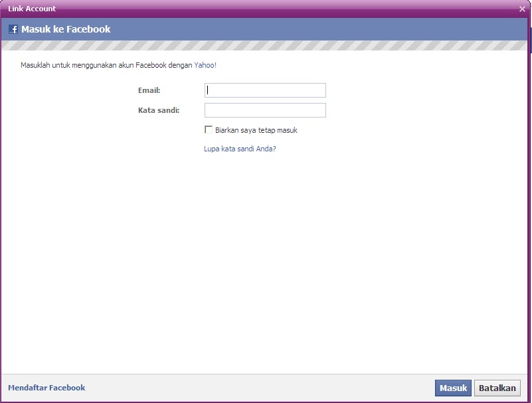Click the Facebook logo icon in header
Screen dimensions: 532x403
[13, 29]
